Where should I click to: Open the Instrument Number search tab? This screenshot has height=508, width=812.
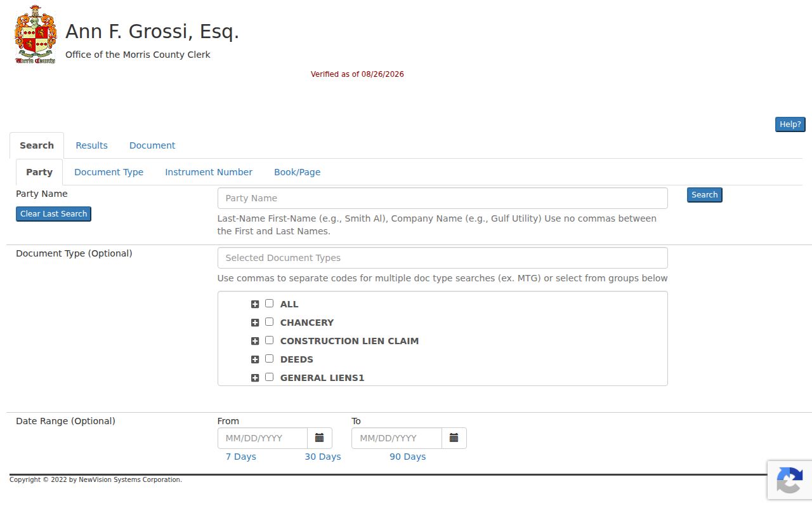[209, 172]
